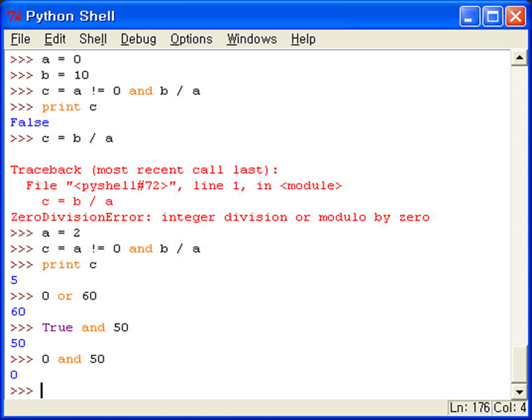
Task: Open the File menu
Action: point(20,39)
